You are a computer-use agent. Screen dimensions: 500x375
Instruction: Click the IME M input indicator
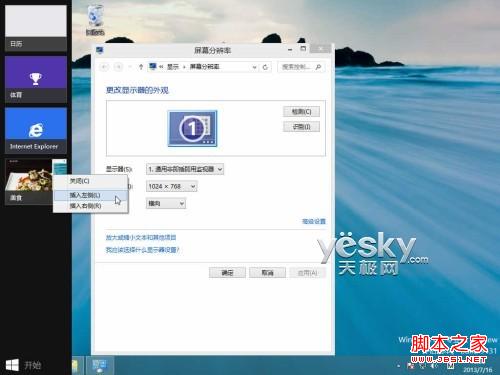pos(450,366)
